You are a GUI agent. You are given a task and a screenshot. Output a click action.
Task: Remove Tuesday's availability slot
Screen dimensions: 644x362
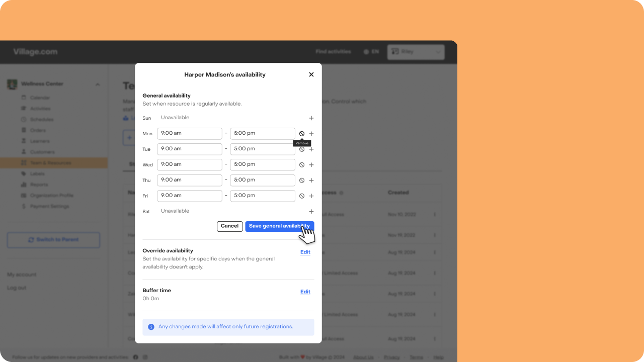302,149
